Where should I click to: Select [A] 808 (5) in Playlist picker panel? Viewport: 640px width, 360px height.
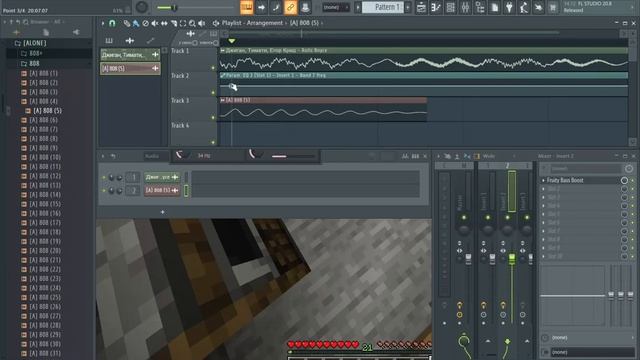[x=130, y=68]
